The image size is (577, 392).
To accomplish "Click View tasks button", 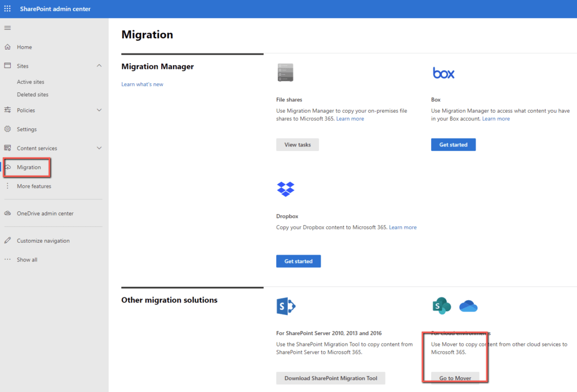I will coord(298,145).
